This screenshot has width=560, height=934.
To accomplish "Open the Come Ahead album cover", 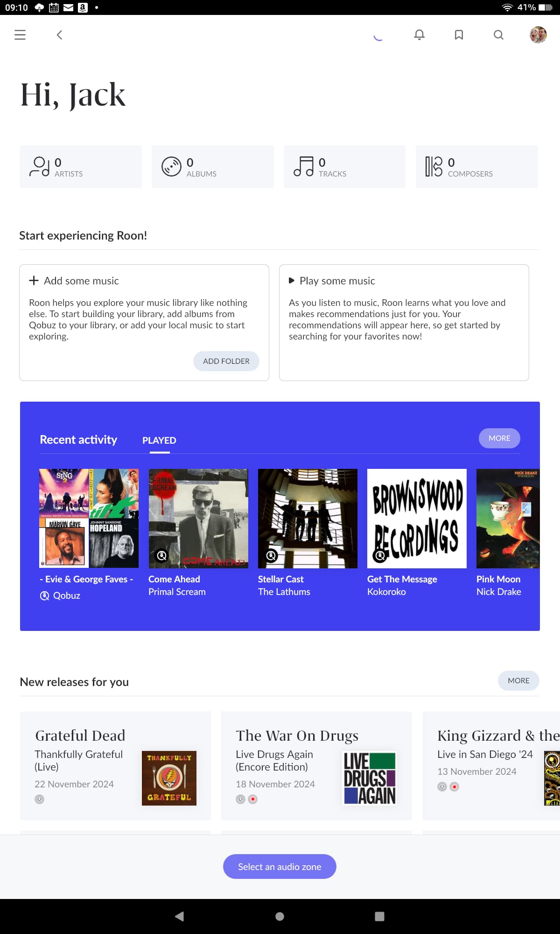I will tap(198, 518).
